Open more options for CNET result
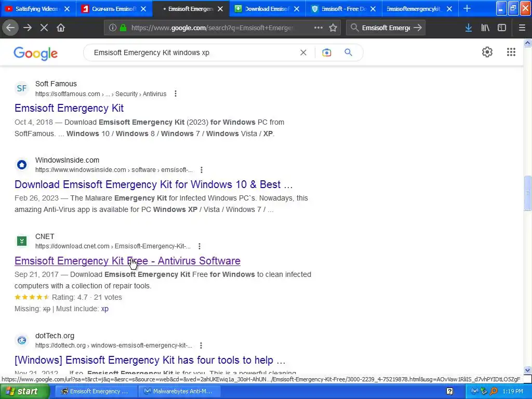532x399 pixels. coord(199,246)
